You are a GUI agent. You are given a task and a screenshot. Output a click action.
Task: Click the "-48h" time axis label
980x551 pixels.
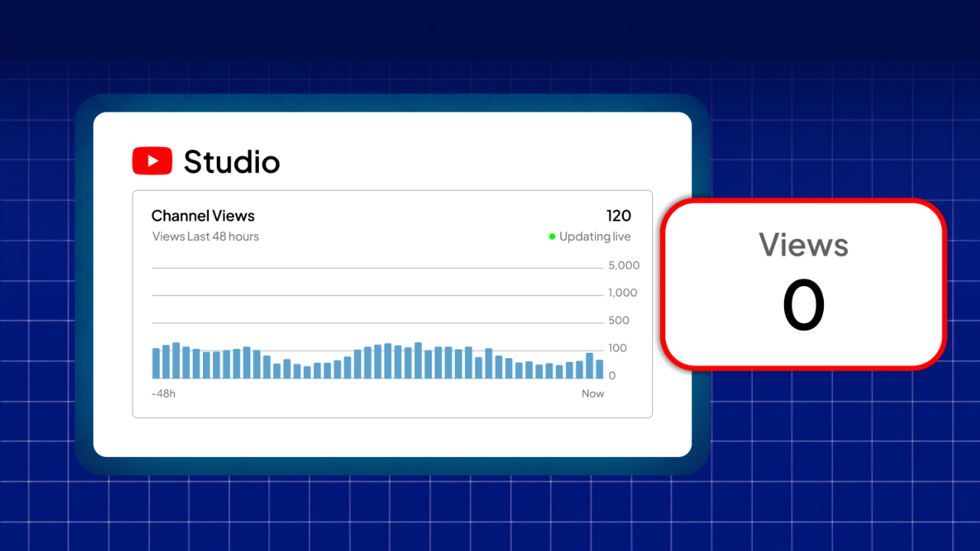pyautogui.click(x=164, y=393)
